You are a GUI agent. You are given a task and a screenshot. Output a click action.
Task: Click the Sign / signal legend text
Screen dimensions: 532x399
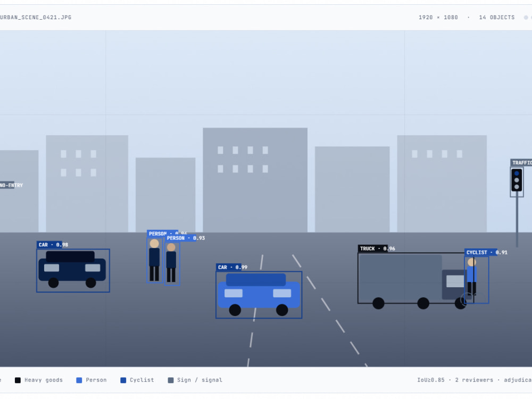[x=199, y=380]
